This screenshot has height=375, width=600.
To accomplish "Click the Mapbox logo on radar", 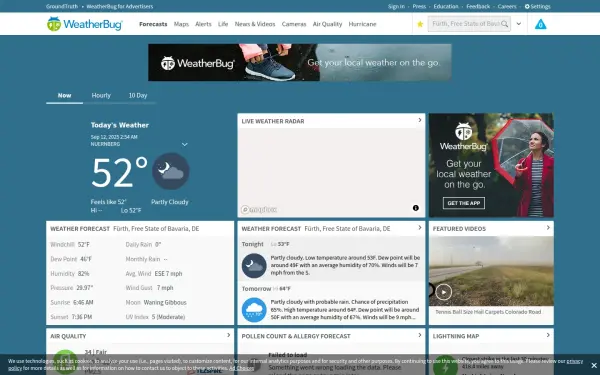I will (259, 210).
